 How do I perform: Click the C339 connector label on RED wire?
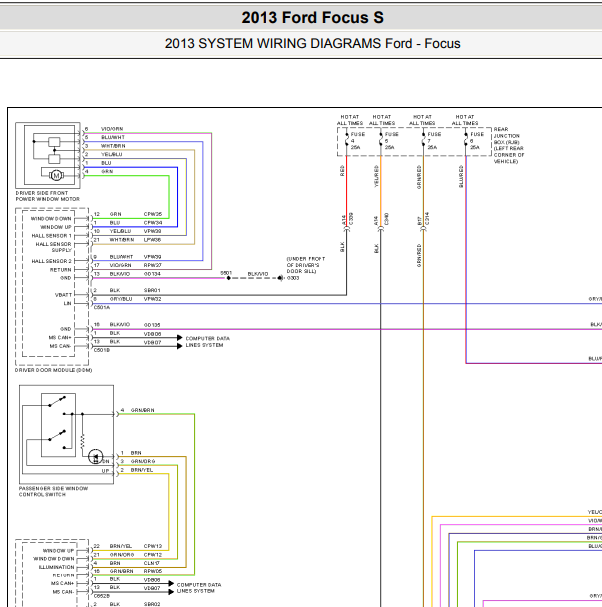tap(351, 219)
